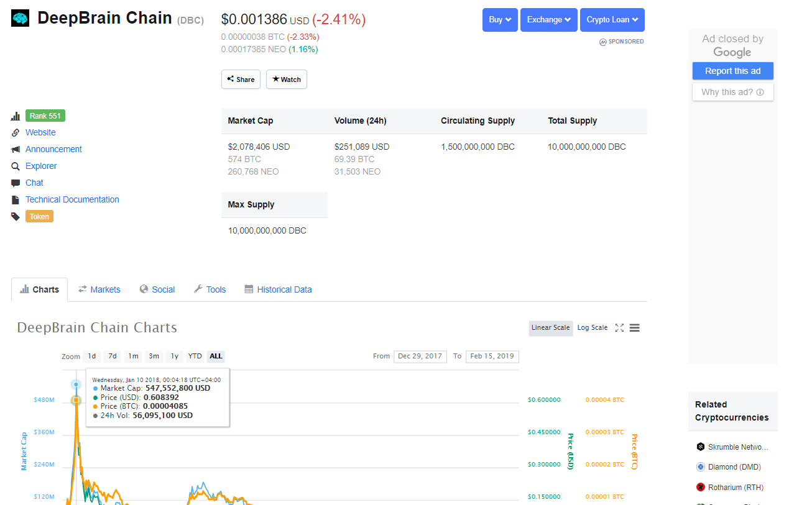Expand the Buy dropdown
The height and width of the screenshot is (505, 812).
pos(500,20)
